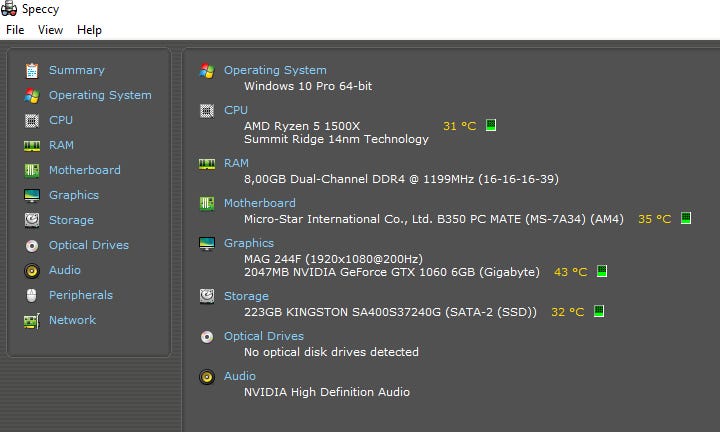Click the AMD Ryzen 5 1500X text

(x=302, y=126)
